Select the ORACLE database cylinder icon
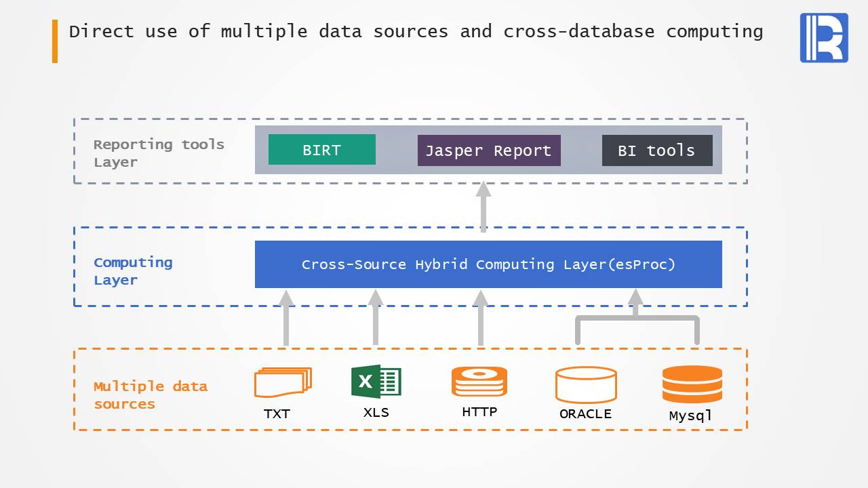 pyautogui.click(x=586, y=384)
